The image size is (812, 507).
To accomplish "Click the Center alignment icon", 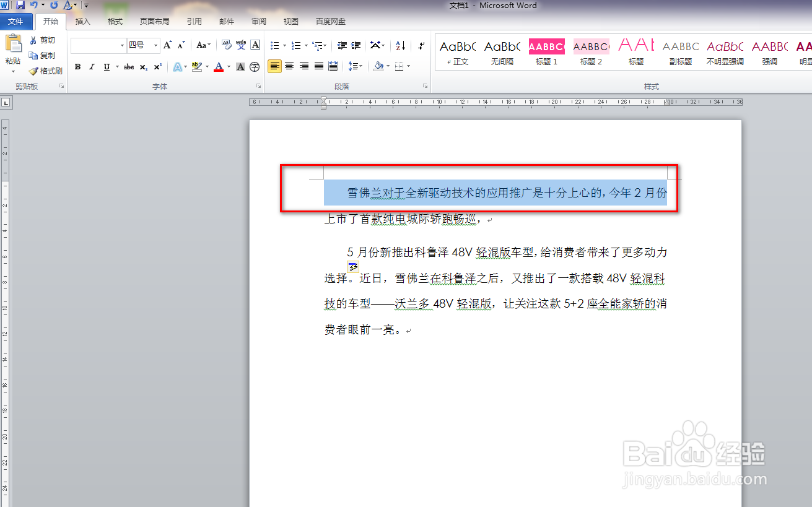I will 289,66.
